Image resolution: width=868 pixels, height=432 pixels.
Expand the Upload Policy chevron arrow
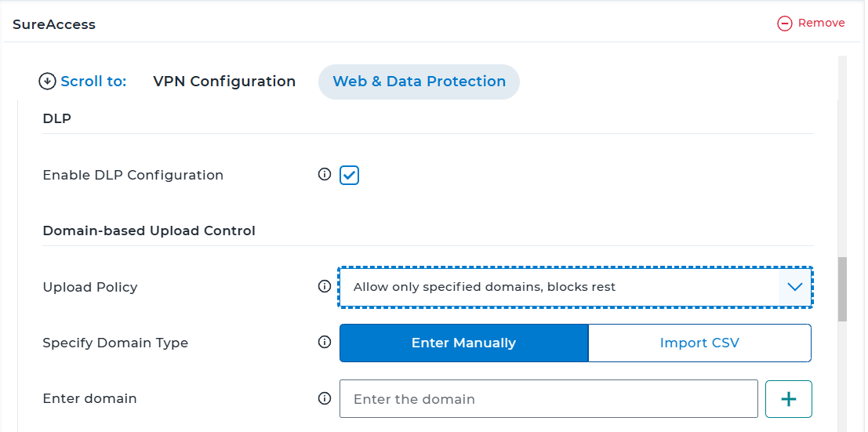[x=795, y=287]
